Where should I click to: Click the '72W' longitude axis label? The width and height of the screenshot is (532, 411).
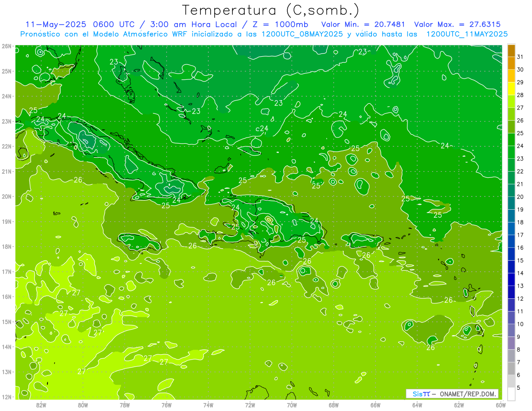250,405
